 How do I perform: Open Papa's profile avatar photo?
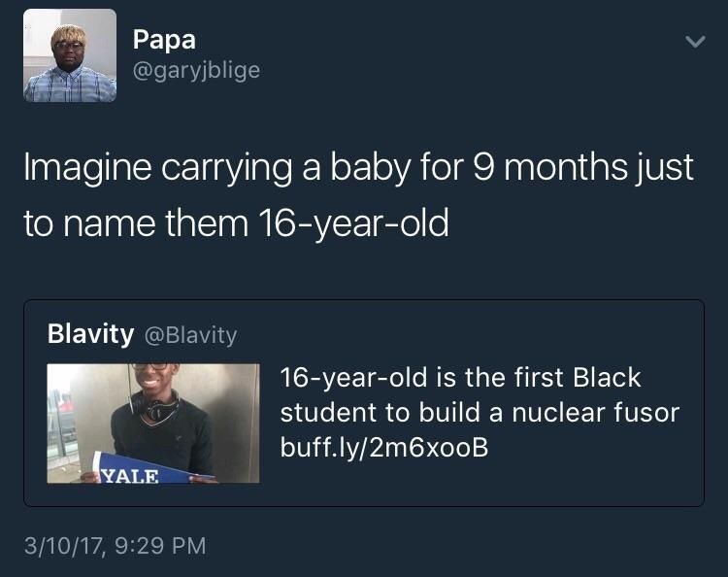[x=70, y=55]
